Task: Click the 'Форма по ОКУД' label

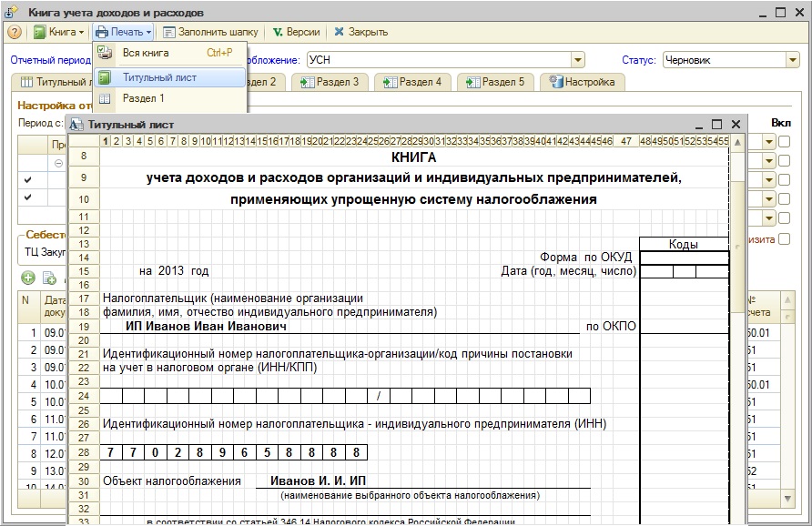Action: [x=585, y=258]
